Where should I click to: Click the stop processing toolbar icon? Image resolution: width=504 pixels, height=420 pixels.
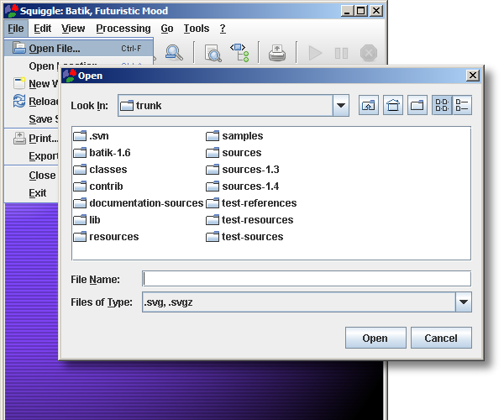pyautogui.click(x=369, y=53)
